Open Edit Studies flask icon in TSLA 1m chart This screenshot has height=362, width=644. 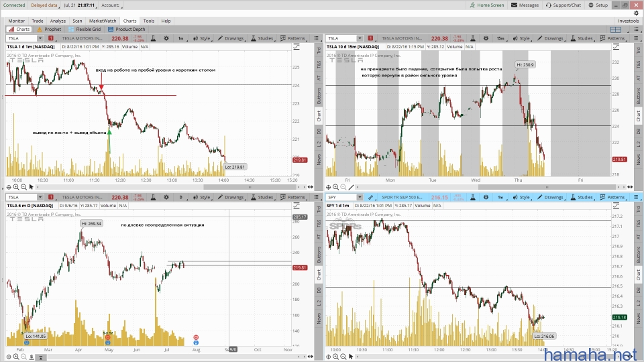153,38
